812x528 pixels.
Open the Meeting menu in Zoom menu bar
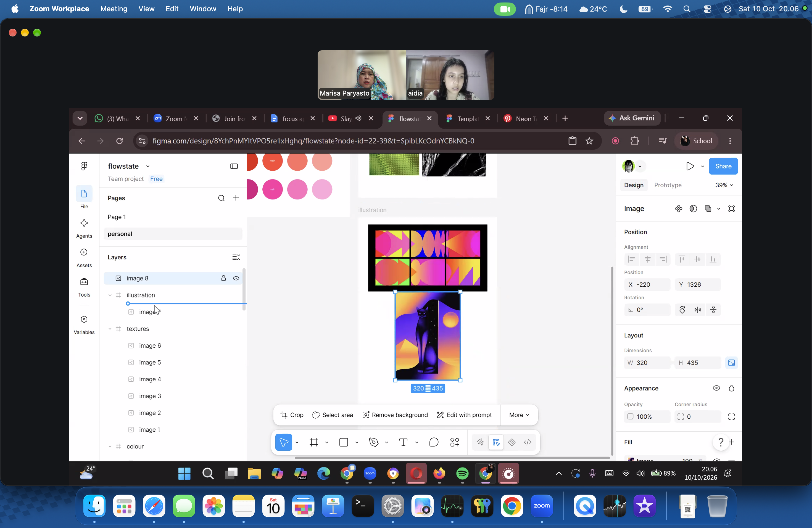114,9
